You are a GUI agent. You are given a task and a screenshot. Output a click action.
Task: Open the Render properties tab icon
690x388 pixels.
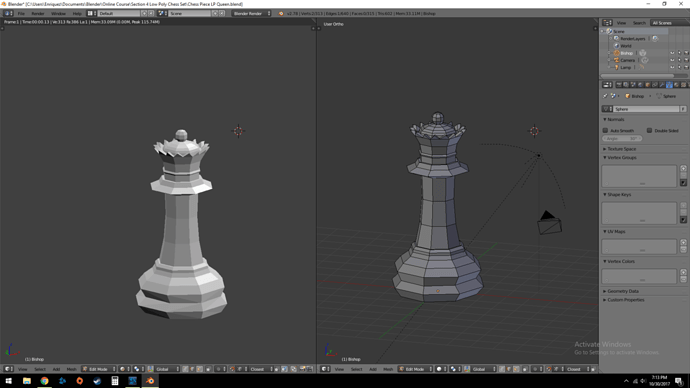(x=619, y=85)
